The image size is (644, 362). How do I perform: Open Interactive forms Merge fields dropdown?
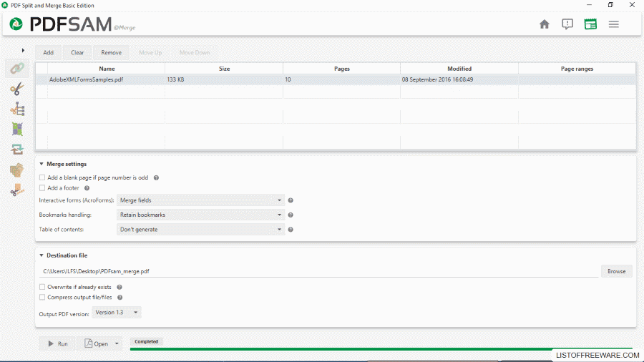(x=200, y=200)
